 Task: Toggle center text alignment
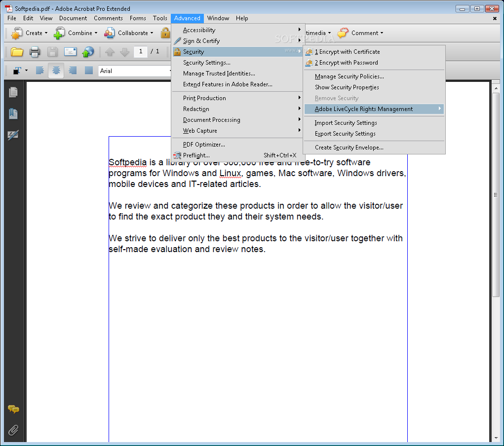(x=56, y=71)
